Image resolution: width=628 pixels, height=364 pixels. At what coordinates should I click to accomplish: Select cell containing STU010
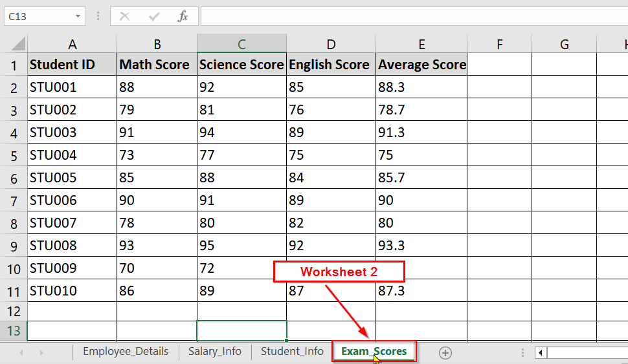point(72,291)
